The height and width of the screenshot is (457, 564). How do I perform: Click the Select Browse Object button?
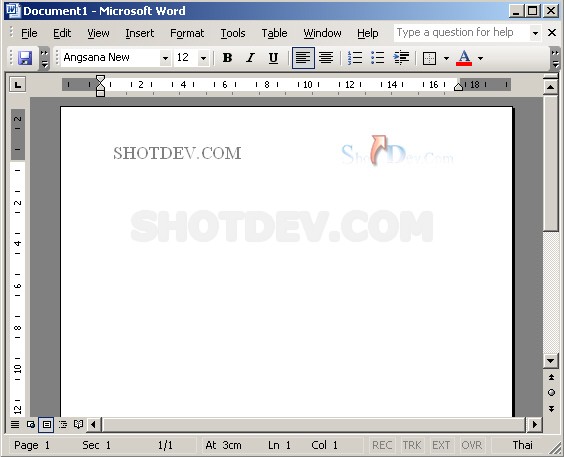[x=551, y=393]
